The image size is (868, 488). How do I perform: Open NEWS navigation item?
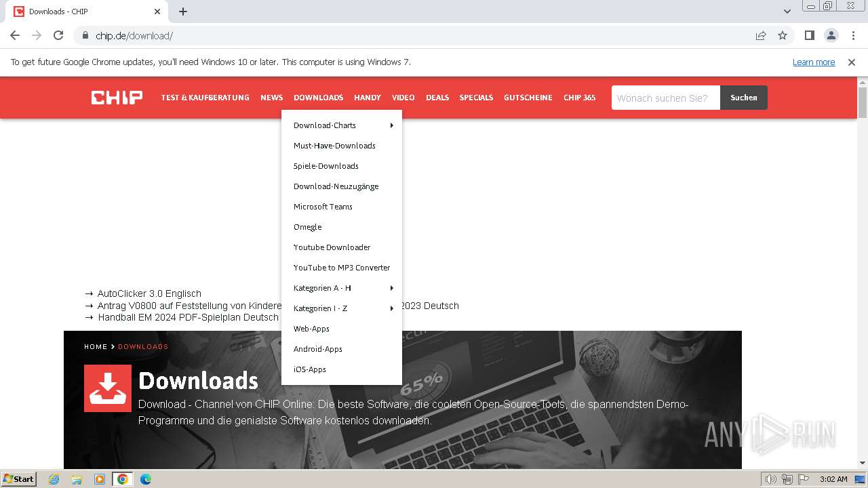pos(271,98)
